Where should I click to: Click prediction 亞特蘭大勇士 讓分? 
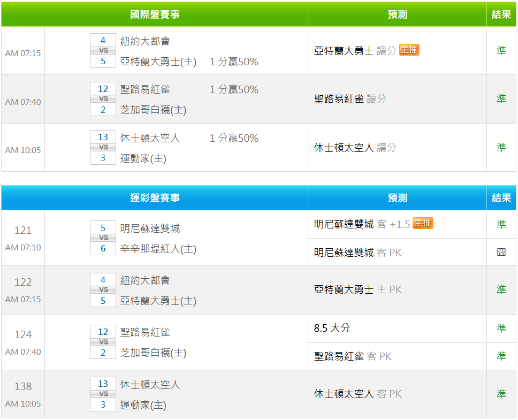355,50
